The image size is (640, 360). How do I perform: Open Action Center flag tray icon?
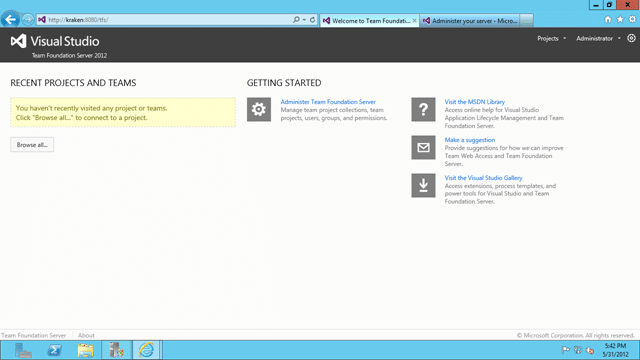pos(565,350)
